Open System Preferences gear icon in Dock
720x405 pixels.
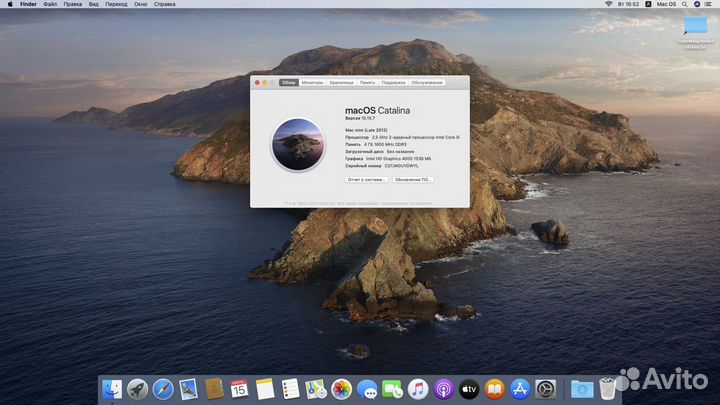point(546,389)
